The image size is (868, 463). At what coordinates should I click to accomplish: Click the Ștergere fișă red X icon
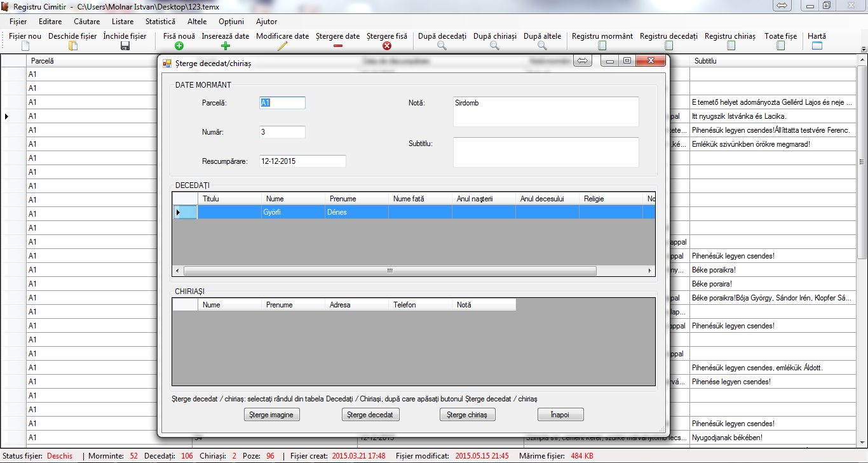[x=387, y=46]
